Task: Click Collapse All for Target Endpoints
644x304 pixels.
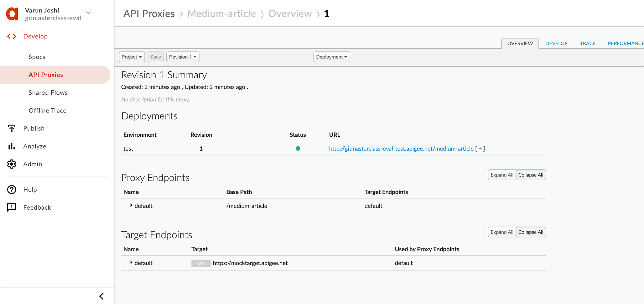Action: tap(530, 232)
